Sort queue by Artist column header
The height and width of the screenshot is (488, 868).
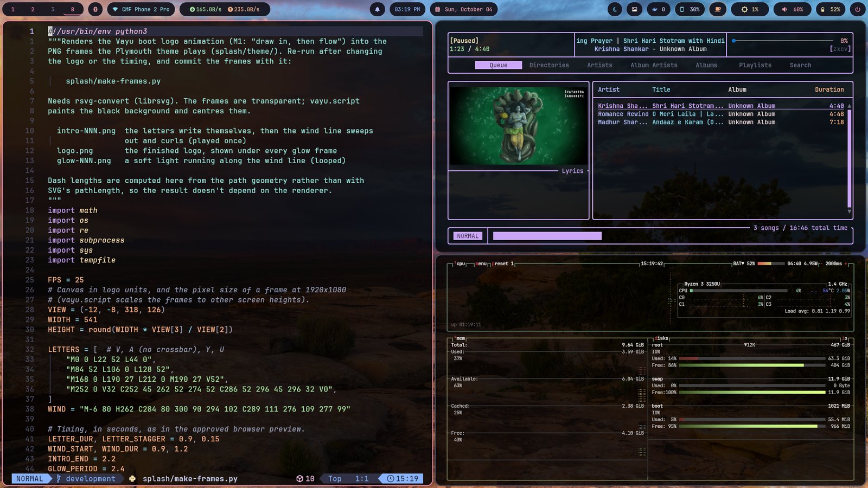(x=609, y=89)
